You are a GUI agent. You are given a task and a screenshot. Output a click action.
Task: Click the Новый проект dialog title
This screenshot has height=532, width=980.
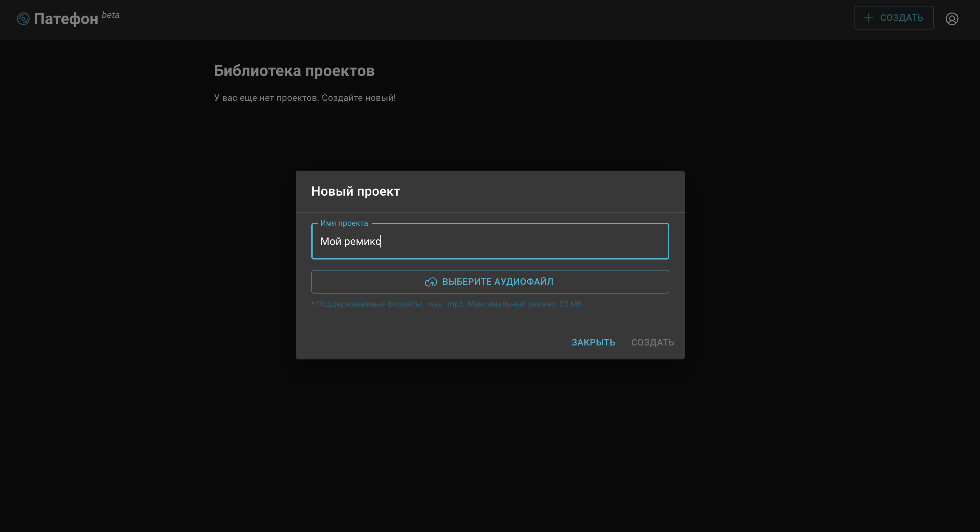coord(355,191)
